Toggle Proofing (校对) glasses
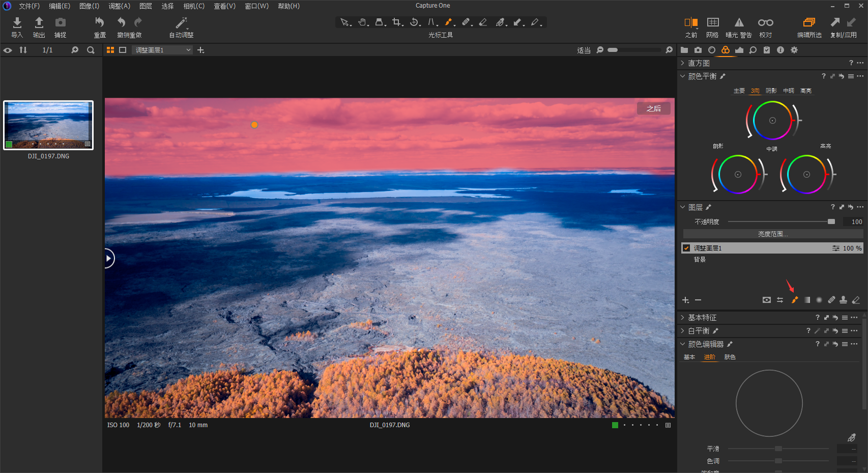Image resolution: width=868 pixels, height=473 pixels. pos(766,22)
